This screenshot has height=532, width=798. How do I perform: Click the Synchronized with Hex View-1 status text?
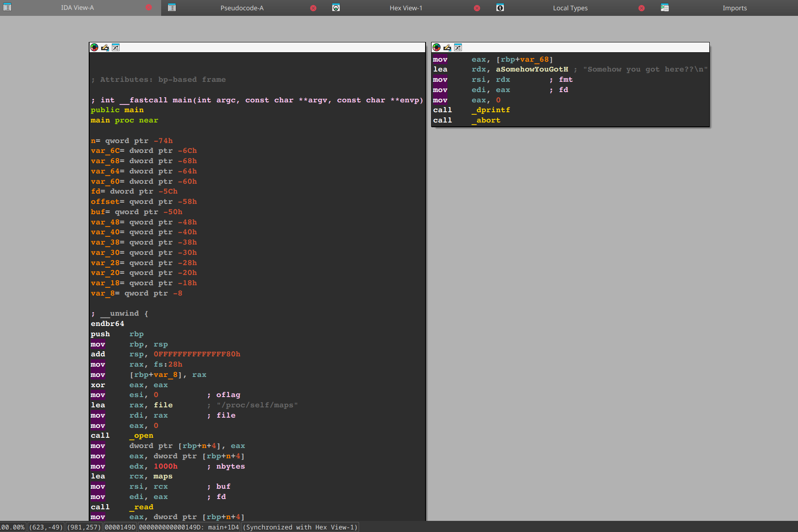point(300,527)
